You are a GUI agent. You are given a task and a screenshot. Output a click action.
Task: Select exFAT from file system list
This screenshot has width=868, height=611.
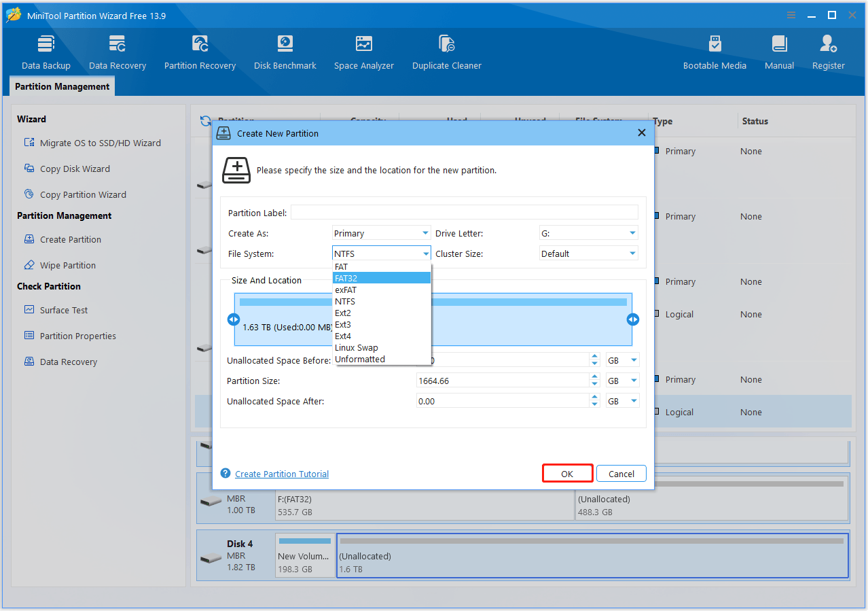(382, 290)
